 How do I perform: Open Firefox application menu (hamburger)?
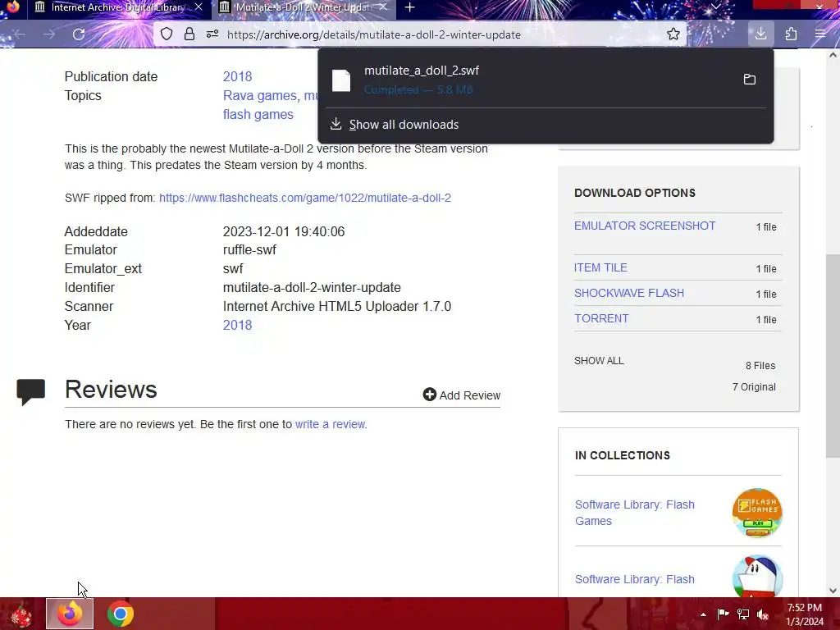(820, 34)
